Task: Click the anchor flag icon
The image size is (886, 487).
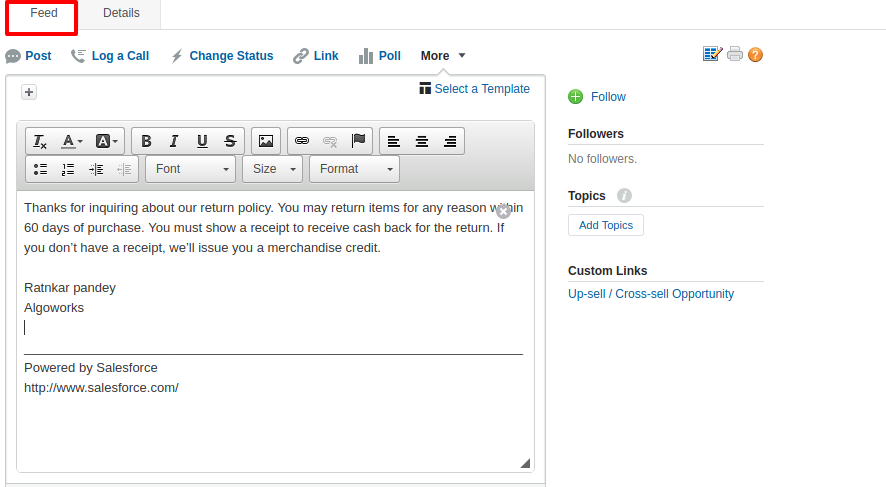Action: [358, 142]
